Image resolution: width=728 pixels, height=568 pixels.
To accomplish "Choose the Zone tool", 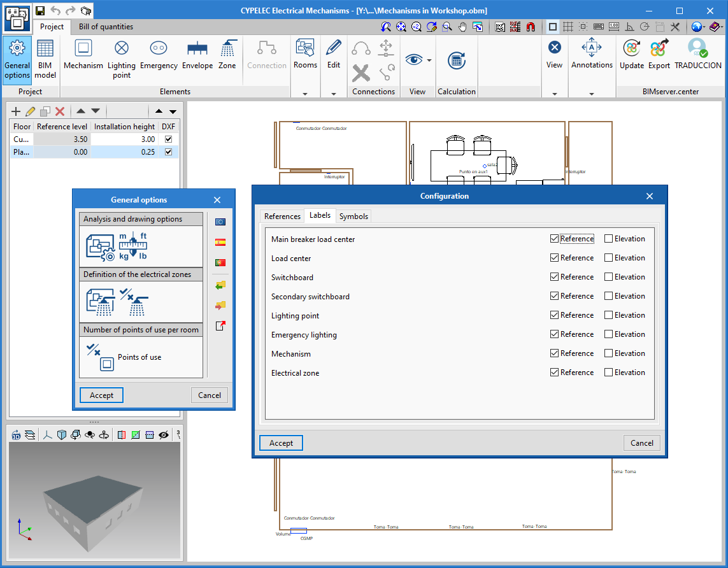I will point(227,55).
